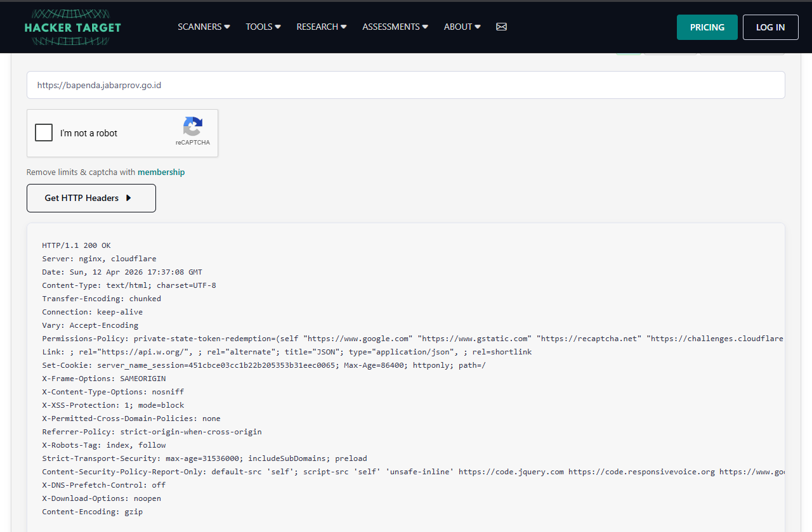Click the "X-XSS-Protection: 1; mode=block" line
812x532 pixels.
(113, 405)
